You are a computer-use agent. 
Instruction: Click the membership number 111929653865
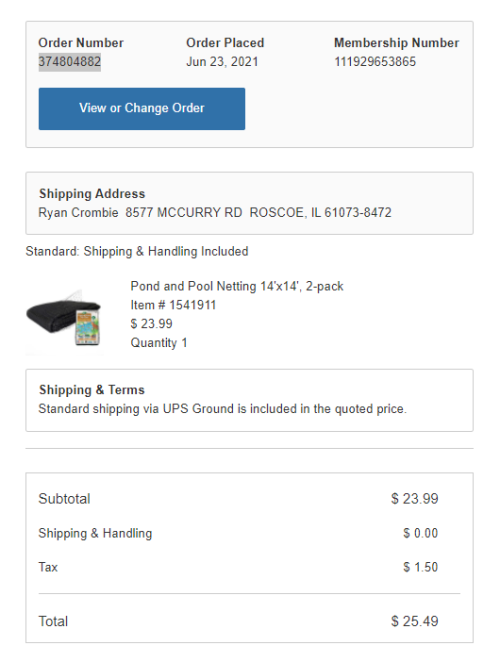point(375,62)
